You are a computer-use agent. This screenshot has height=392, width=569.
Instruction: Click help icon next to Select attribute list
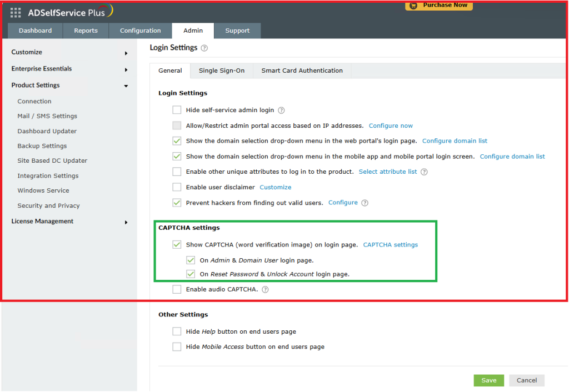click(425, 172)
